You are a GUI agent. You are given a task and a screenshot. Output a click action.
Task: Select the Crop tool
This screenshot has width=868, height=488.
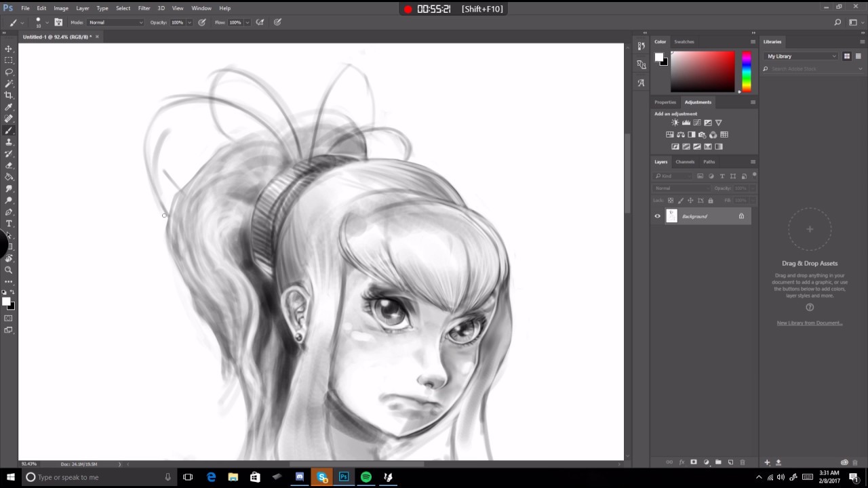point(9,95)
